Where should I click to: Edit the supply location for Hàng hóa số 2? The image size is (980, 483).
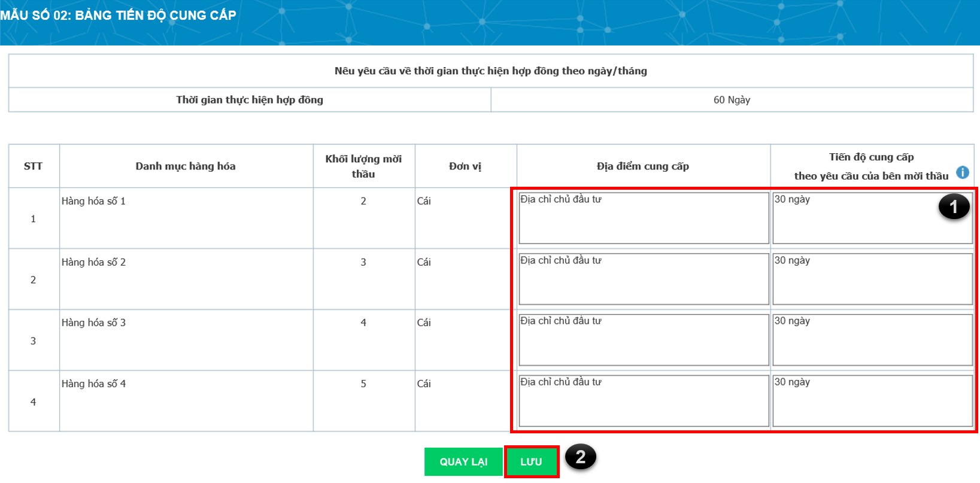coord(644,279)
